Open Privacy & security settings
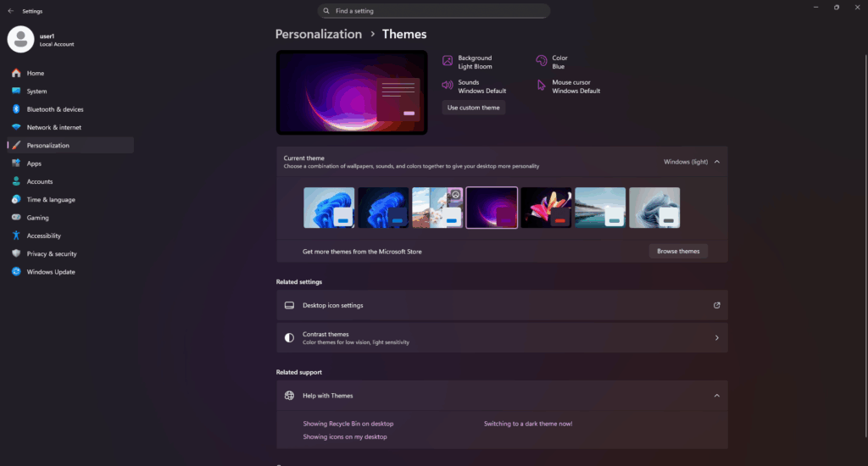The height and width of the screenshot is (466, 868). tap(52, 254)
